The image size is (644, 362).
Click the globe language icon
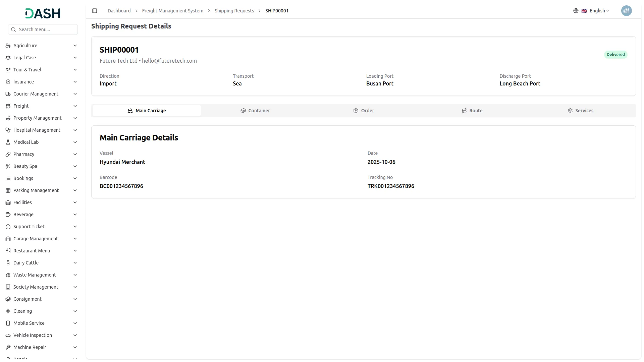coord(576,11)
